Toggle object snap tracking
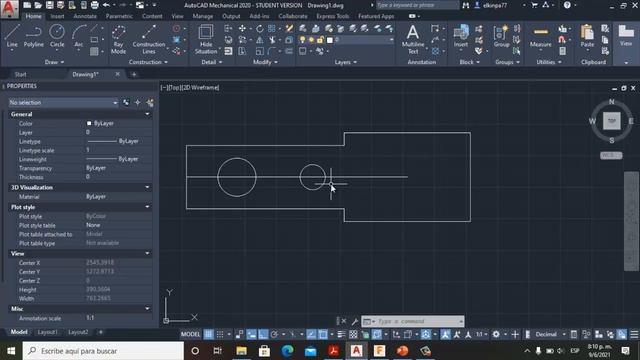The width and height of the screenshot is (640, 360). [311, 334]
